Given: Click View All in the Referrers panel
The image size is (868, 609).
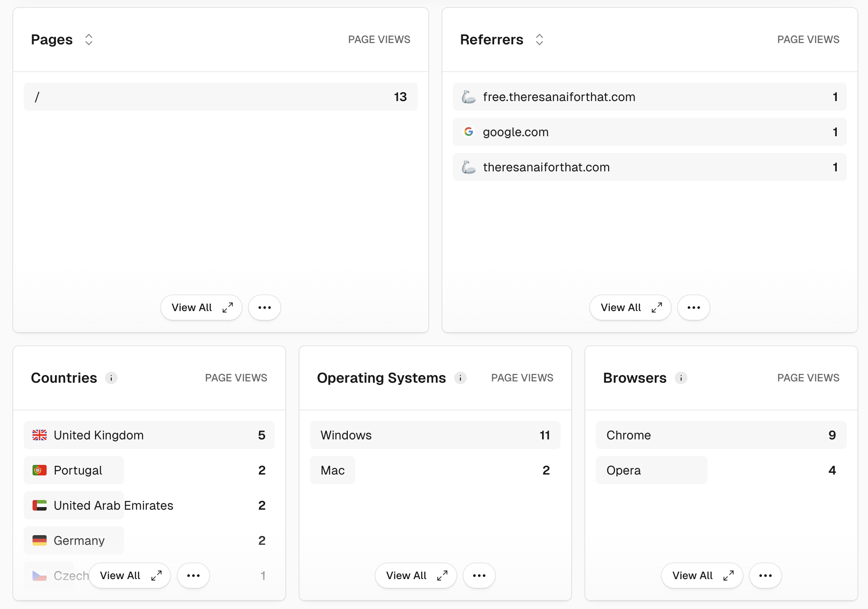Looking at the screenshot, I should [x=631, y=308].
